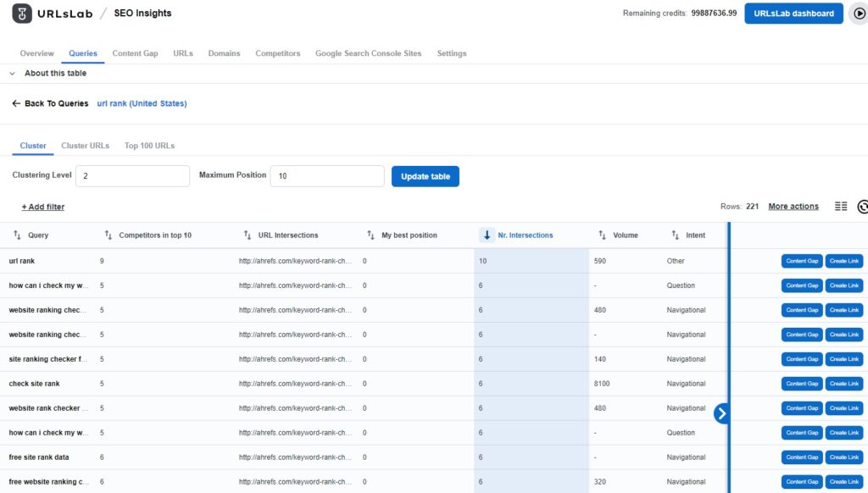Click the back arrow beside Back To Queries
Viewport: 868px width, 493px height.
(x=16, y=102)
